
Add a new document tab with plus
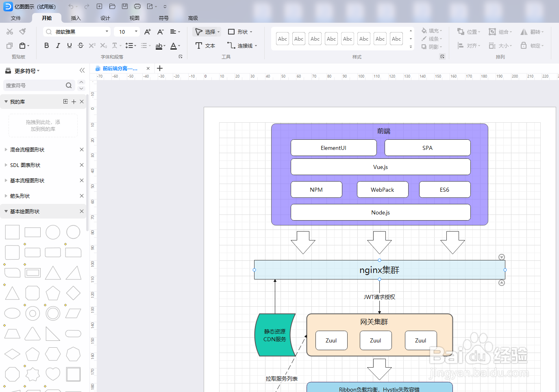(160, 68)
